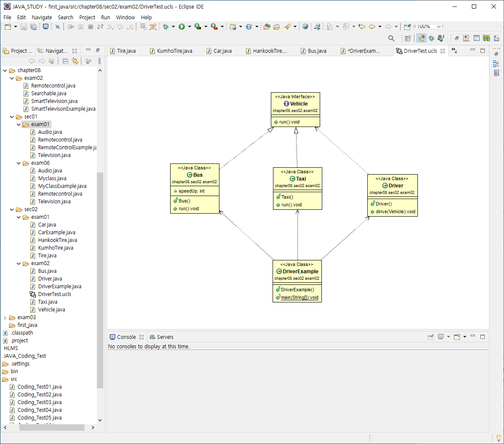Minimize the Console panel
Image resolution: width=504 pixels, height=444 pixels.
472,336
